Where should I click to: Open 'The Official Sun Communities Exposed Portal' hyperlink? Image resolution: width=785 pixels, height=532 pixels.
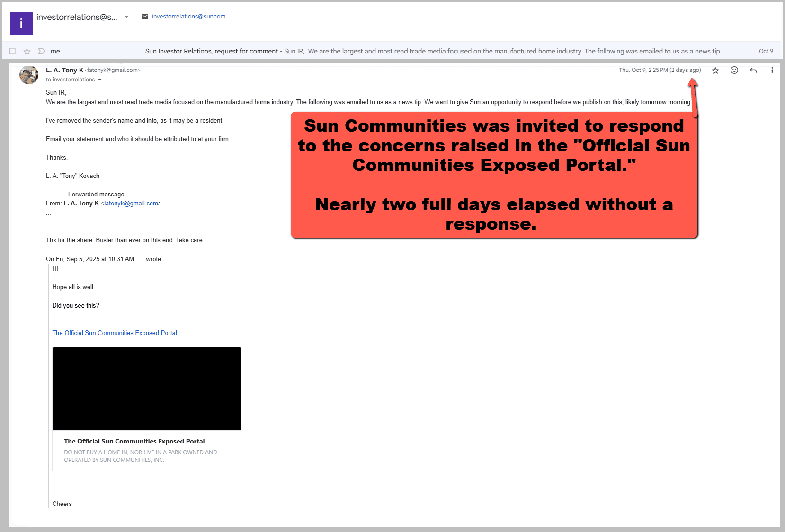coord(115,333)
